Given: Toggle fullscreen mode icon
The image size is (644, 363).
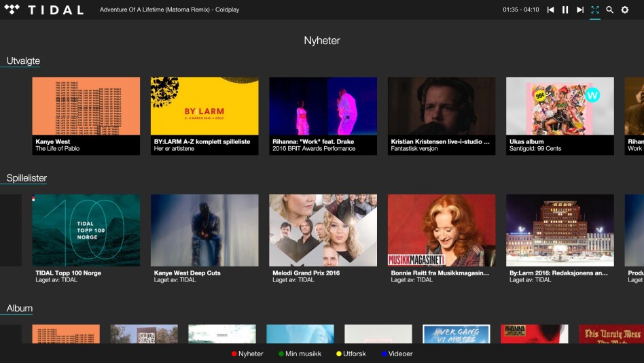Looking at the screenshot, I should click(595, 10).
